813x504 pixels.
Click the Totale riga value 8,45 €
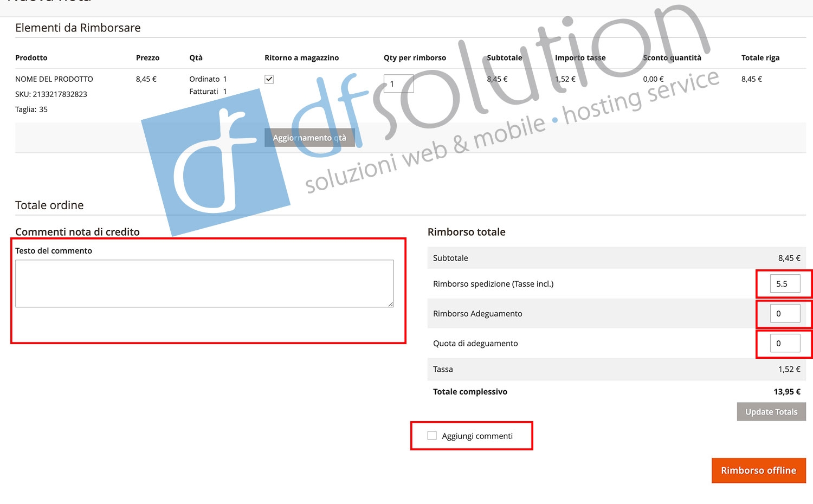pos(752,79)
